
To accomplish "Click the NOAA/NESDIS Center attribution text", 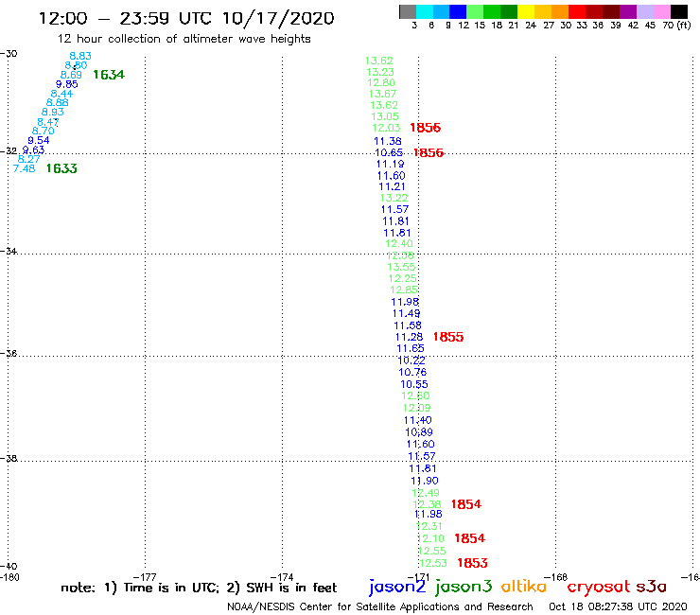I will click(380, 606).
